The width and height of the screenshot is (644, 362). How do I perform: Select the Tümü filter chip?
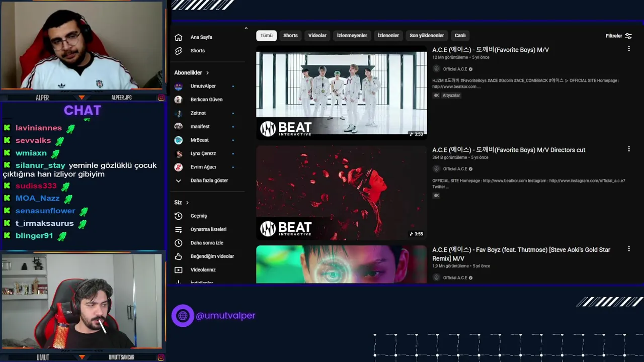pos(266,36)
